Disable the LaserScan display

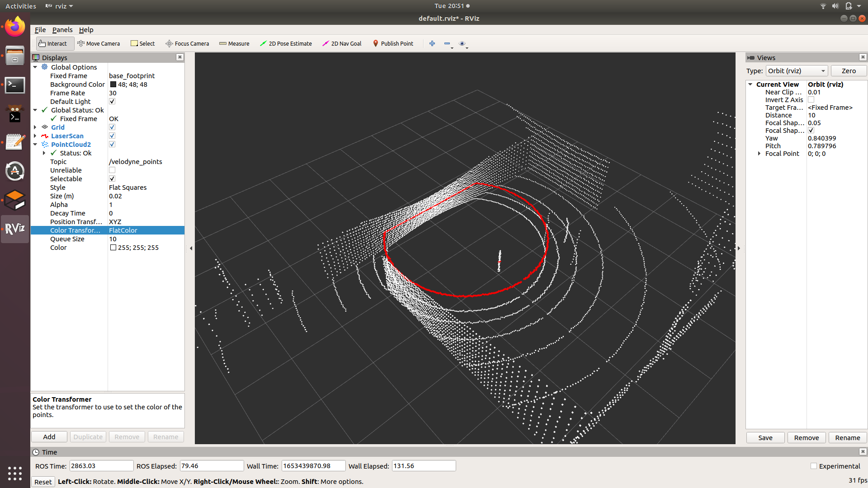[112, 136]
